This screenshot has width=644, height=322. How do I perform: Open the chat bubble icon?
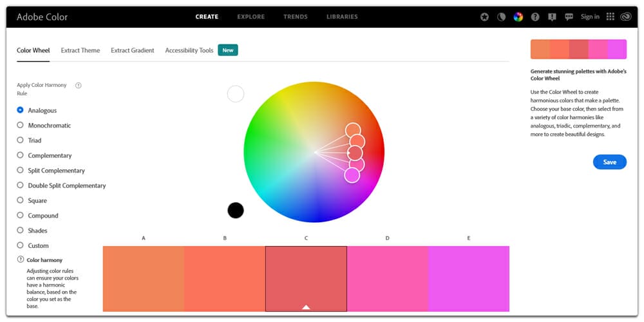click(569, 17)
